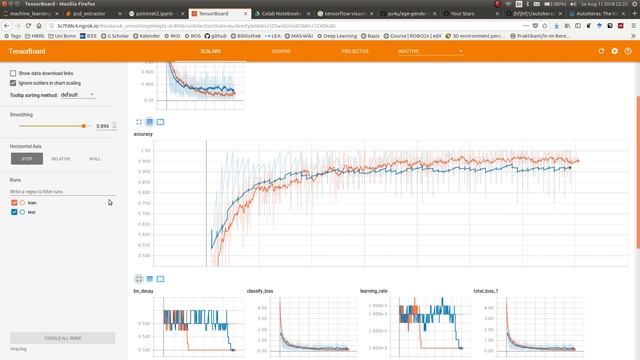
Task: Uncheck Ignore outliers in chart scaling
Action: [13, 83]
